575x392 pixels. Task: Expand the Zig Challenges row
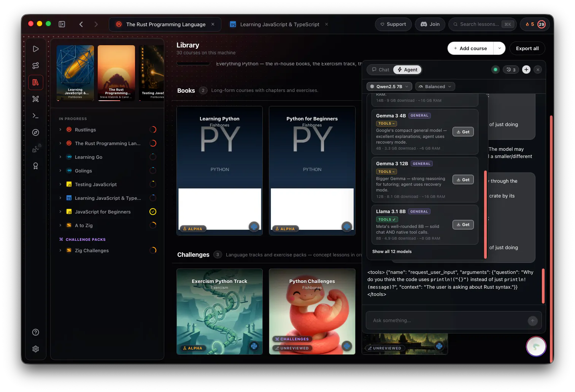coord(60,250)
